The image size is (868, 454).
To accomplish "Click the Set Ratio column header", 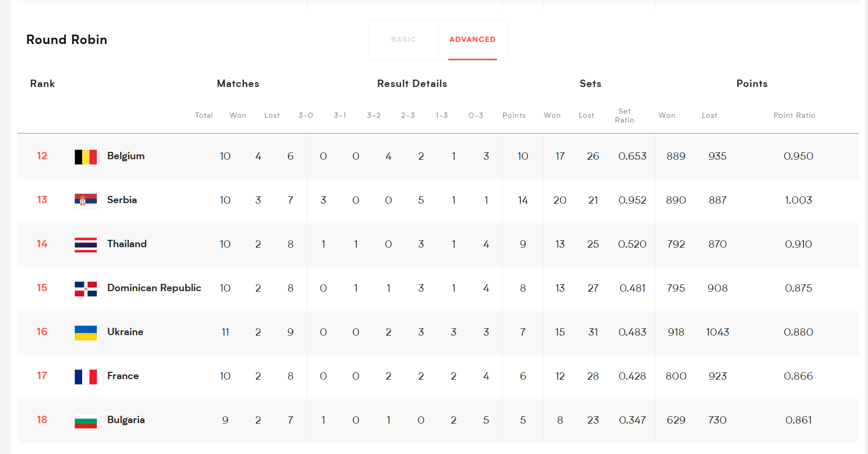I will coord(624,116).
